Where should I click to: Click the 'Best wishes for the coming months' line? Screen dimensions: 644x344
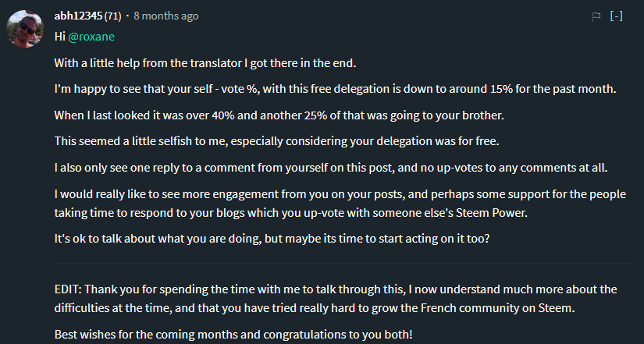click(x=233, y=334)
